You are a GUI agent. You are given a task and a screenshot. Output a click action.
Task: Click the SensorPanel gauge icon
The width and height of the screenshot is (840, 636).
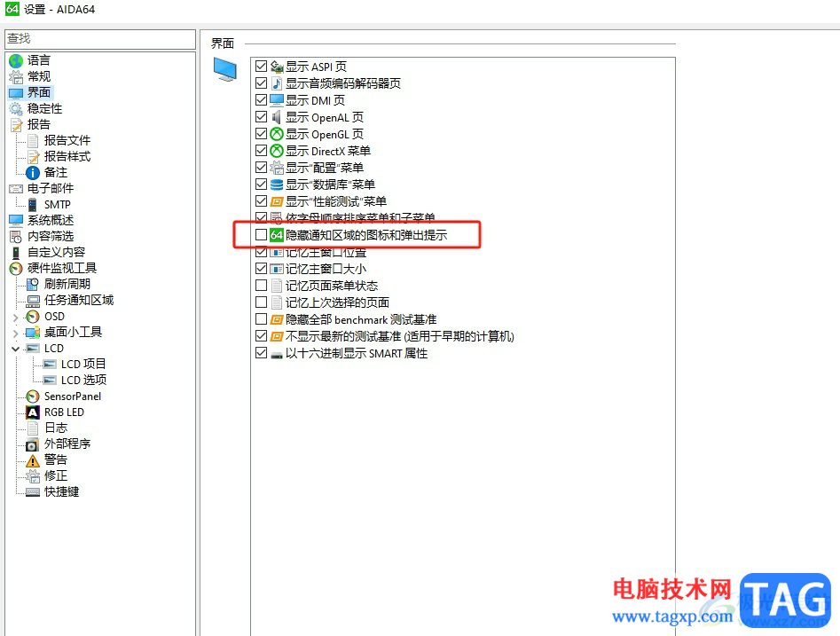[33, 396]
